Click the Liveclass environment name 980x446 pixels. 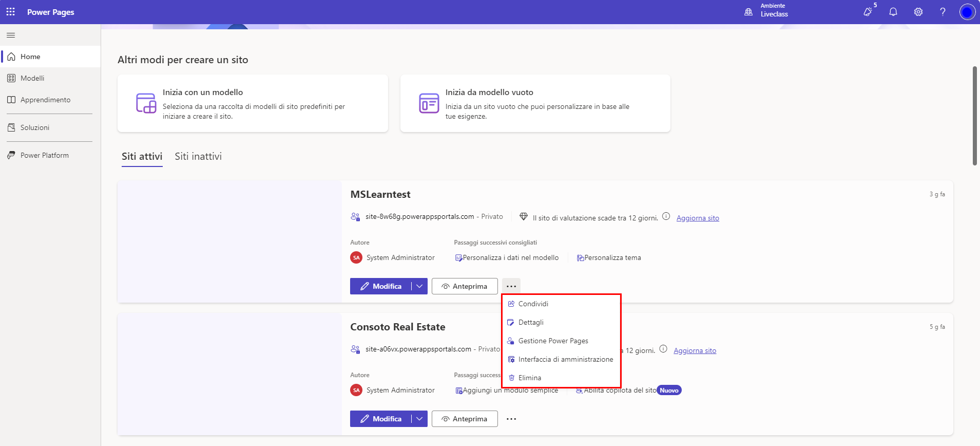tap(774, 14)
